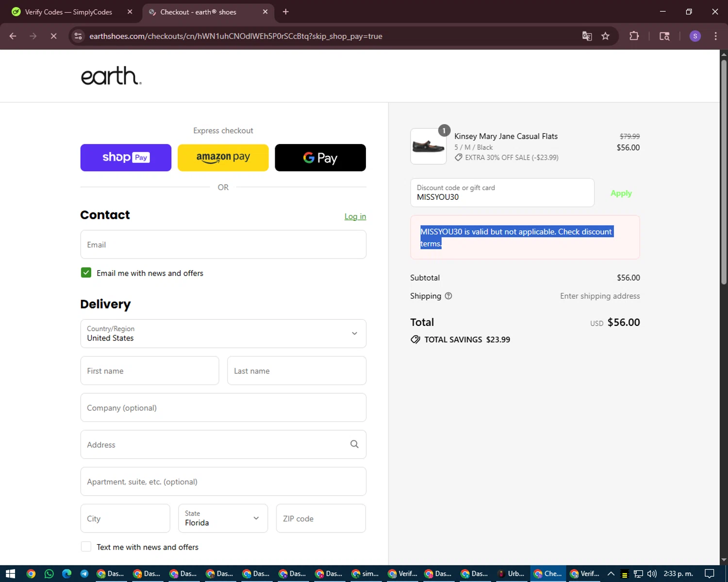Open the browser extensions puzzle icon

[634, 36]
